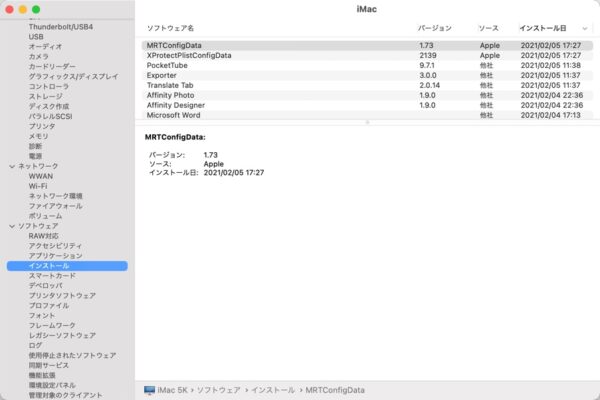Click MRTConfigData segment in bottom path bar

335,390
